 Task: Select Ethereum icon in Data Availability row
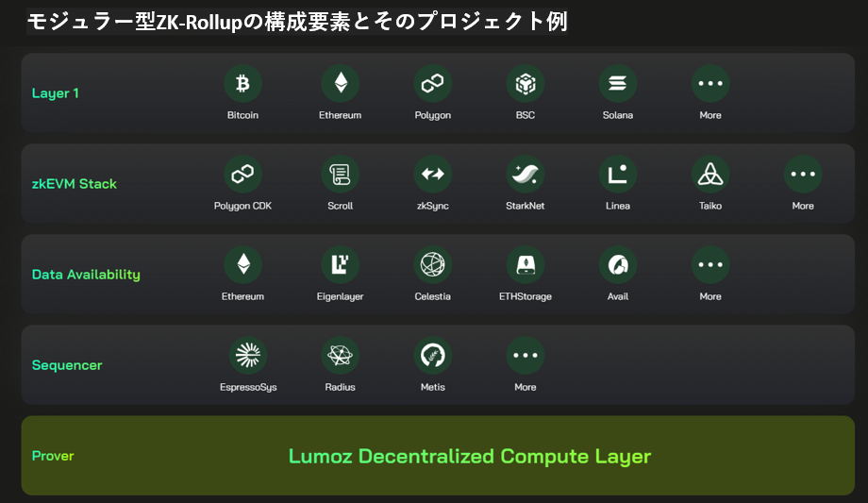[242, 265]
